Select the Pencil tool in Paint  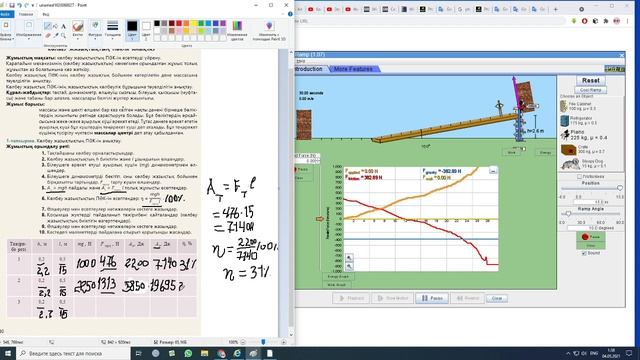click(x=48, y=27)
